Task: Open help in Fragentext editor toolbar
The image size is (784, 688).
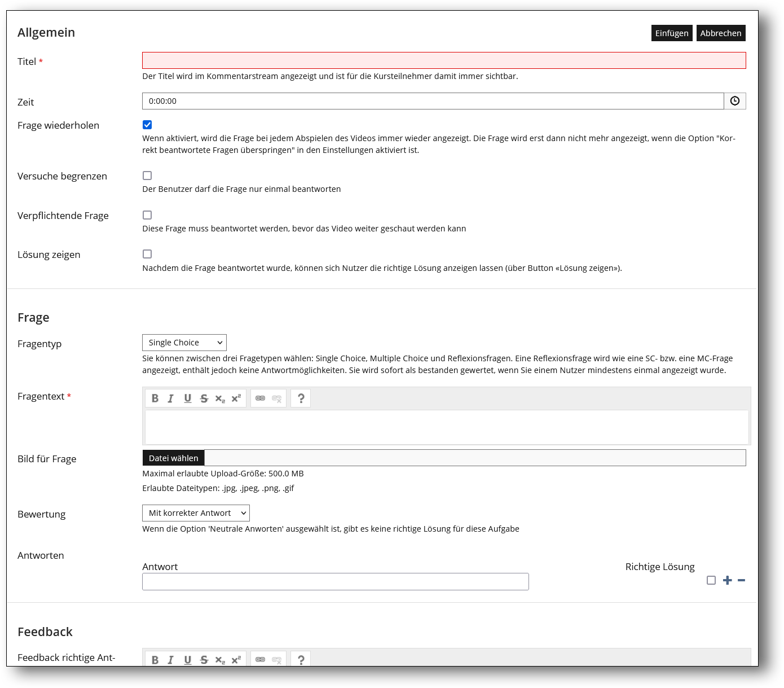Action: click(301, 398)
